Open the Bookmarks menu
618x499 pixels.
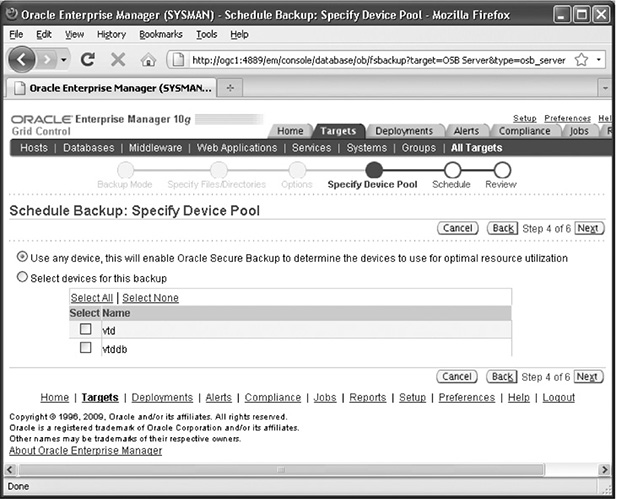pyautogui.click(x=161, y=35)
